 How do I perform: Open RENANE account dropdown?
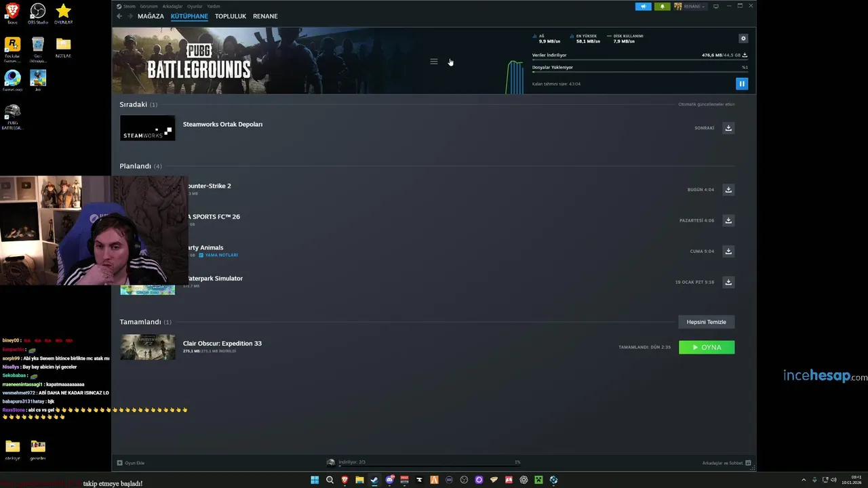690,6
